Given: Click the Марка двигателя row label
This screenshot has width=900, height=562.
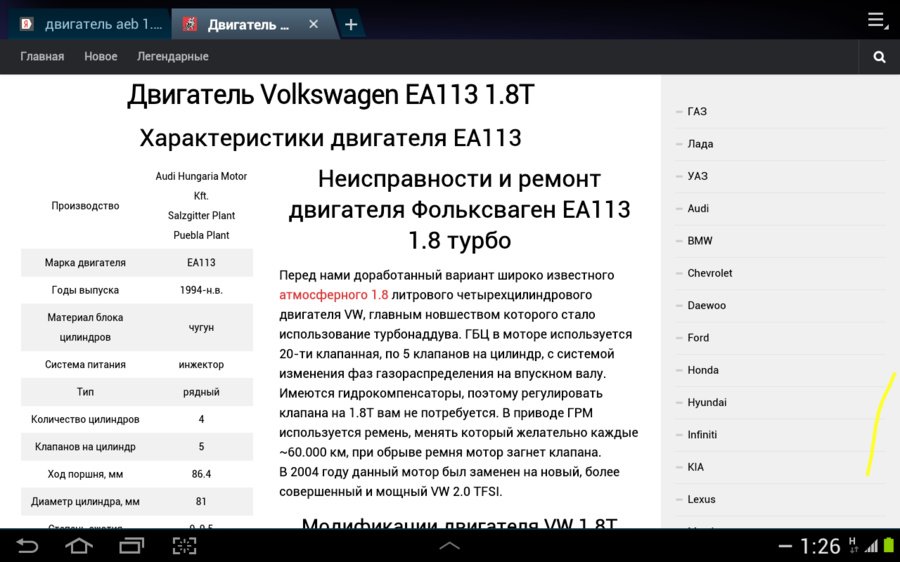Looking at the screenshot, I should (85, 262).
